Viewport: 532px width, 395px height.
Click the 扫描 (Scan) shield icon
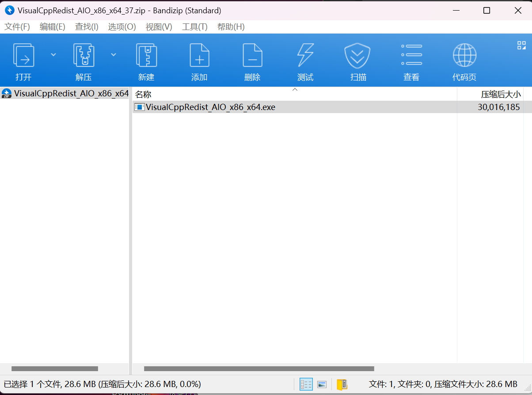tap(357, 56)
